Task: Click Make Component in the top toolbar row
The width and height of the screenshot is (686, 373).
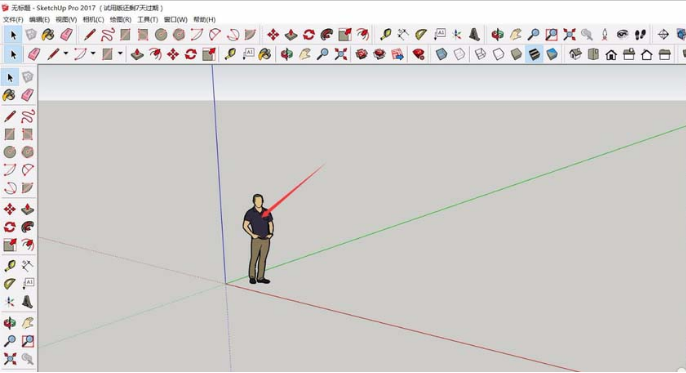Action: click(31, 35)
